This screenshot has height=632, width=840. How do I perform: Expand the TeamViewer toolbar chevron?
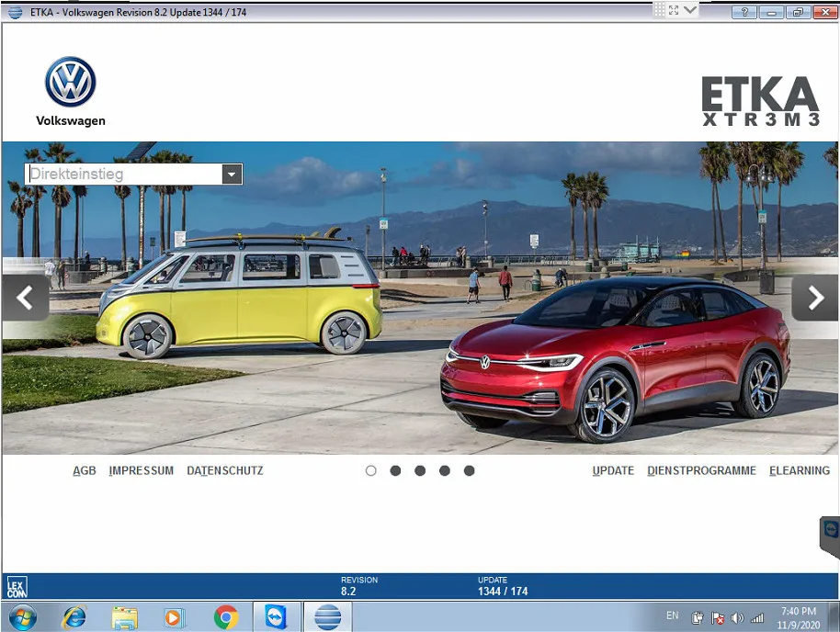click(x=690, y=9)
